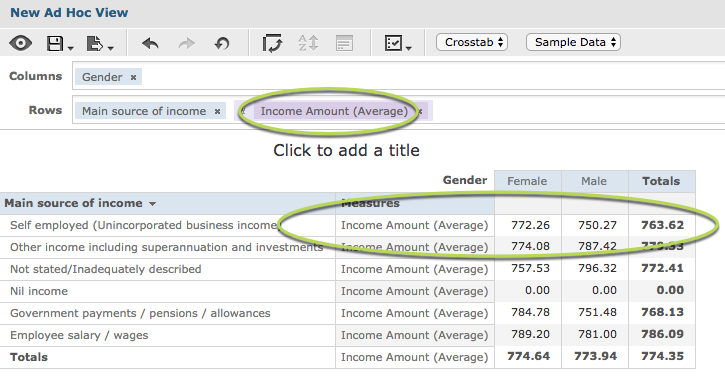Click the A-Z sort icon
The width and height of the screenshot is (725, 382).
click(308, 43)
